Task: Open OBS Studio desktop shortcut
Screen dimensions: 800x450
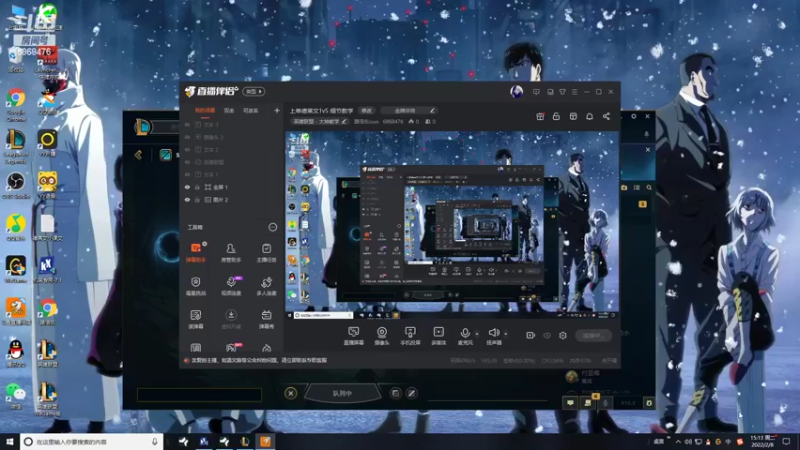Action: click(16, 185)
